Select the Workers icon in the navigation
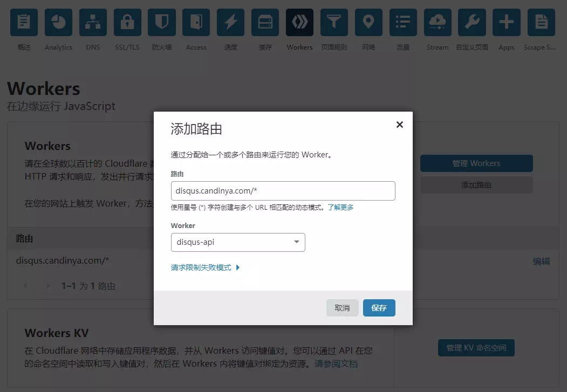This screenshot has width=567, height=392. tap(299, 23)
